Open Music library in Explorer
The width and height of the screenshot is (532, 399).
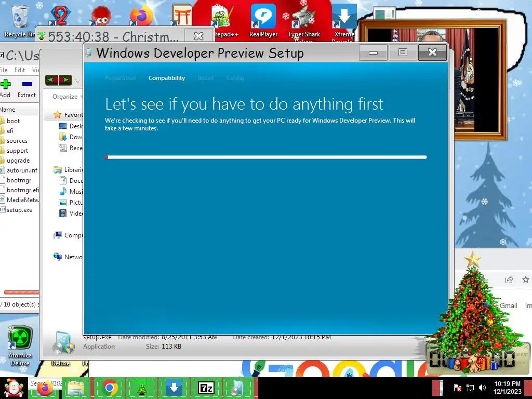tap(71, 191)
